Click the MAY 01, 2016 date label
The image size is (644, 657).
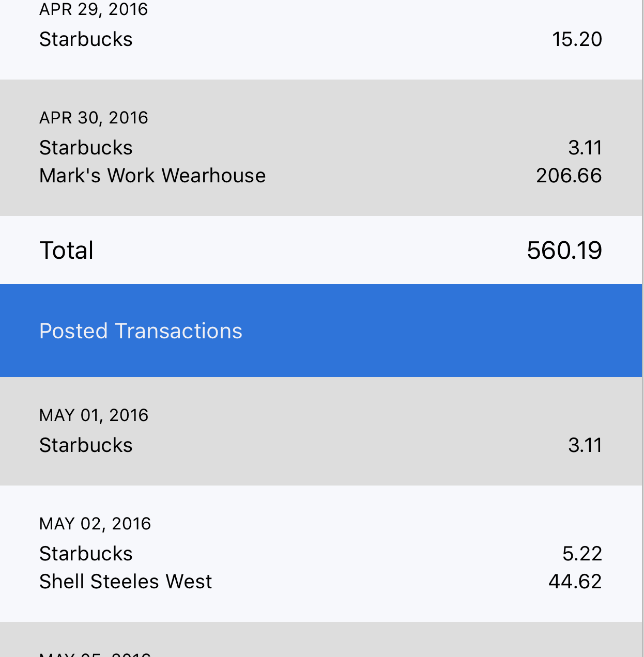pos(94,415)
